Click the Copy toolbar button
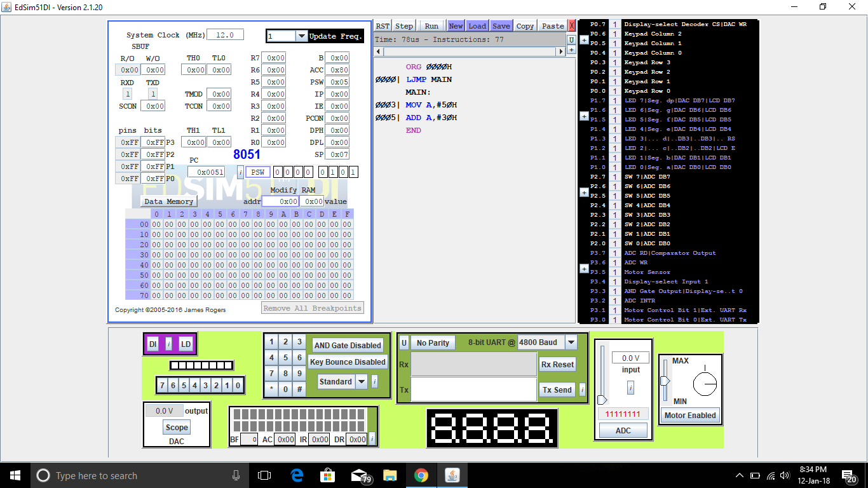This screenshot has height=488, width=868. 525,25
